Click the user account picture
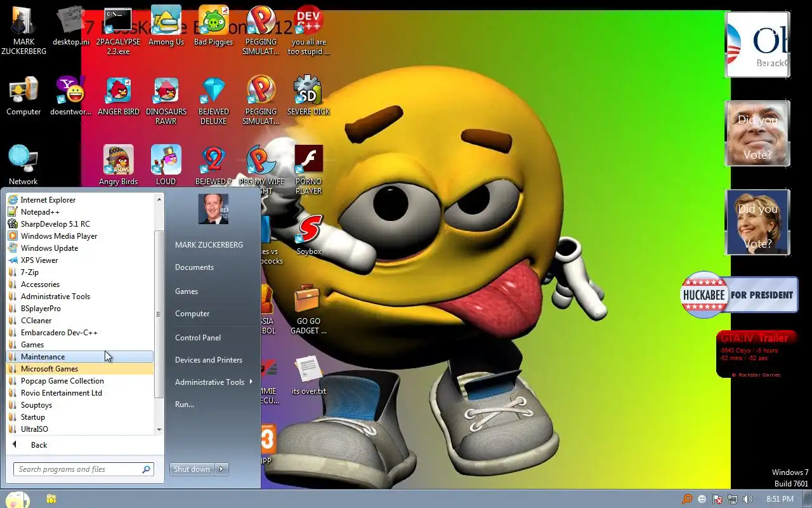Image resolution: width=812 pixels, height=508 pixels. (213, 209)
